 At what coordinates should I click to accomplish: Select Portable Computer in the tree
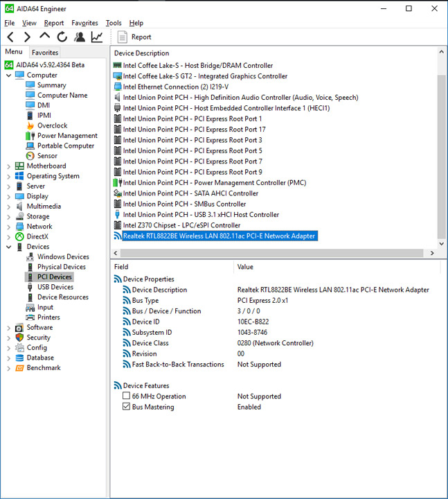coord(66,146)
